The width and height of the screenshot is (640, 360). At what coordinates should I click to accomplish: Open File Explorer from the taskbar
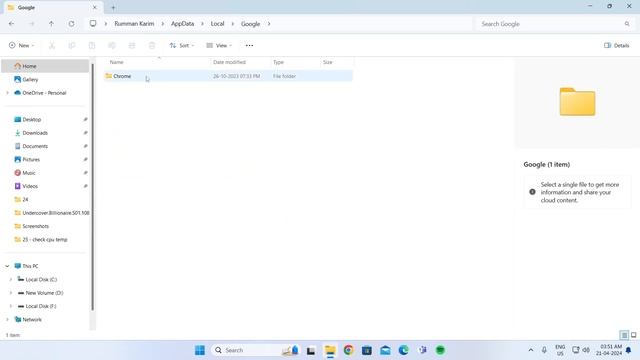point(330,350)
